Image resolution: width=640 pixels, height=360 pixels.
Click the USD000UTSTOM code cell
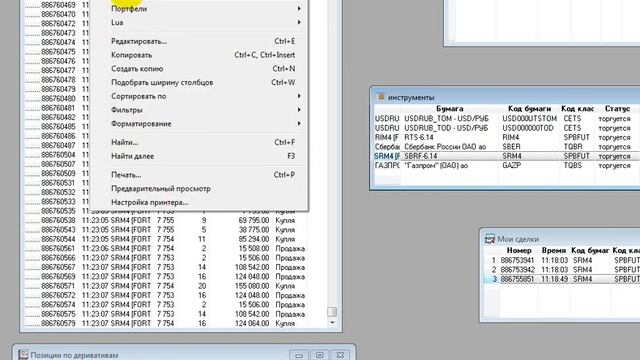pyautogui.click(x=529, y=118)
